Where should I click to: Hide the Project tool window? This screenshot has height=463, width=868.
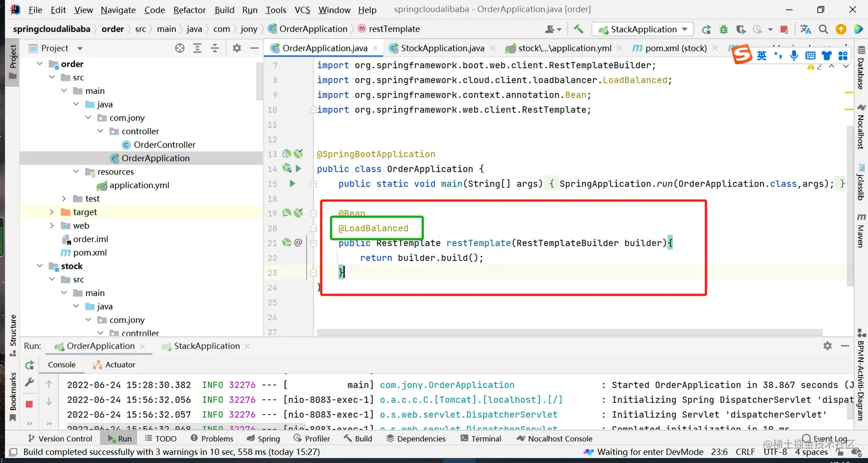254,48
